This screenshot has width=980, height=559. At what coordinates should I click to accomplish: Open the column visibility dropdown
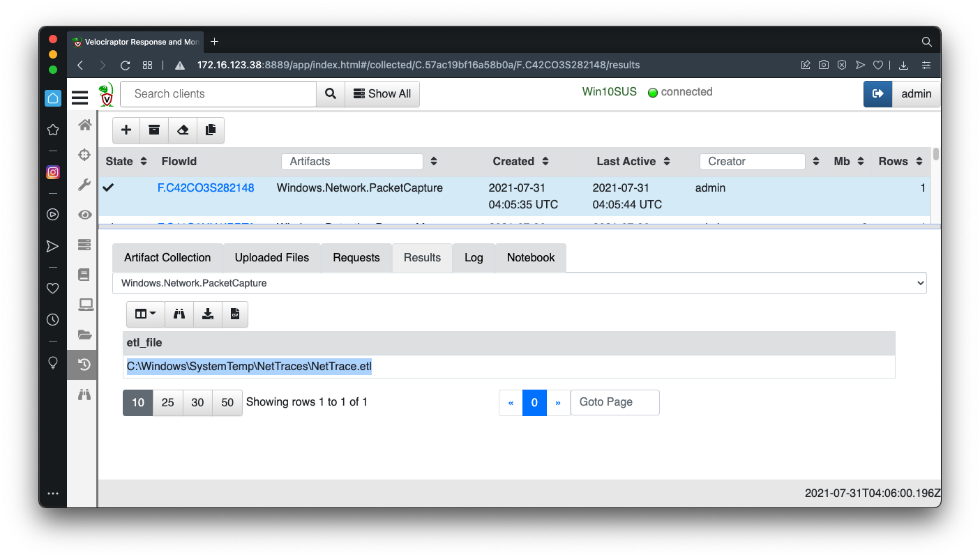(x=146, y=314)
